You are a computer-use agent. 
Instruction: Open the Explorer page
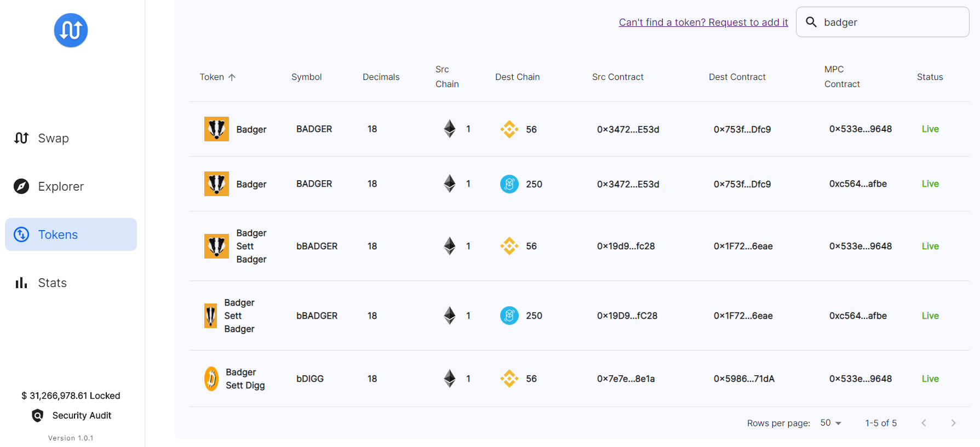[71, 186]
